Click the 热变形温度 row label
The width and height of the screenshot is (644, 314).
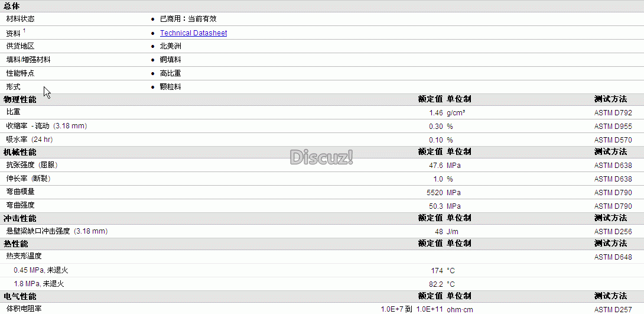tap(24, 256)
